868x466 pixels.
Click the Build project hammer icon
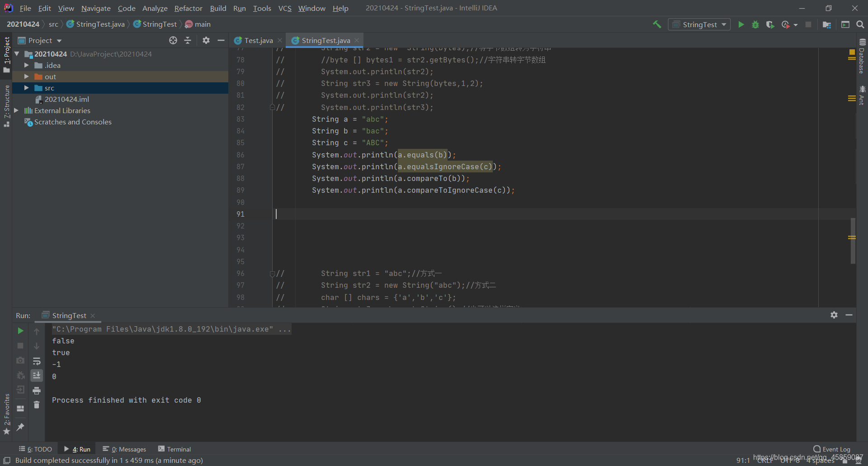click(x=657, y=24)
